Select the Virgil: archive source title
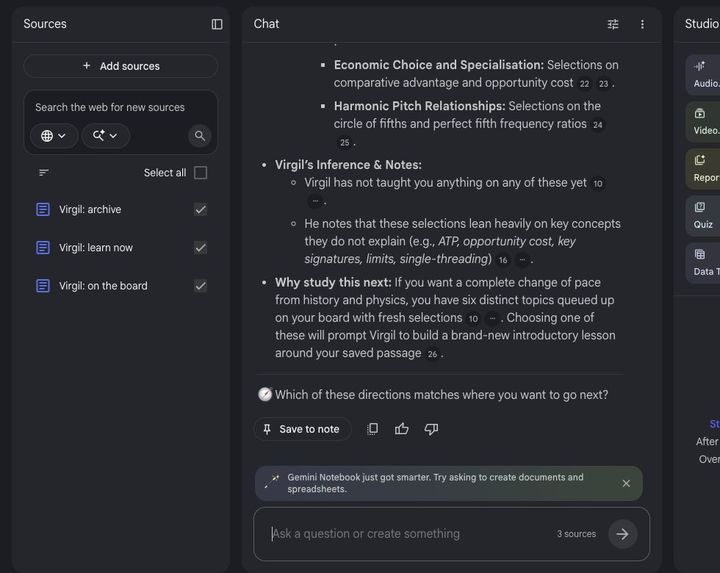 point(90,209)
